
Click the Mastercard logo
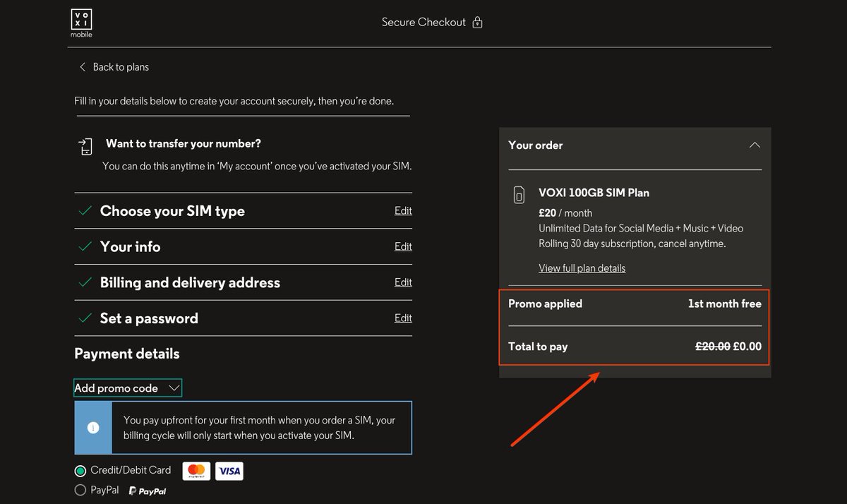(x=196, y=471)
